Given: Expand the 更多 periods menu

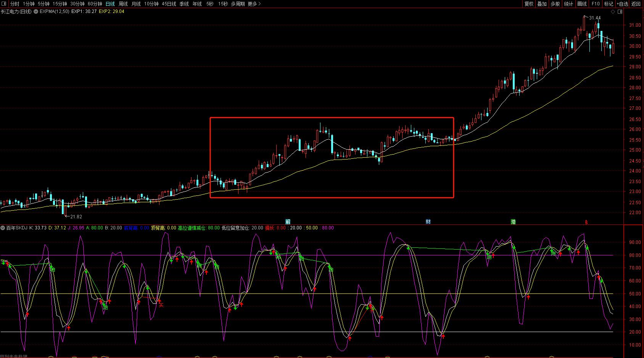Looking at the screenshot, I should pos(254,4).
